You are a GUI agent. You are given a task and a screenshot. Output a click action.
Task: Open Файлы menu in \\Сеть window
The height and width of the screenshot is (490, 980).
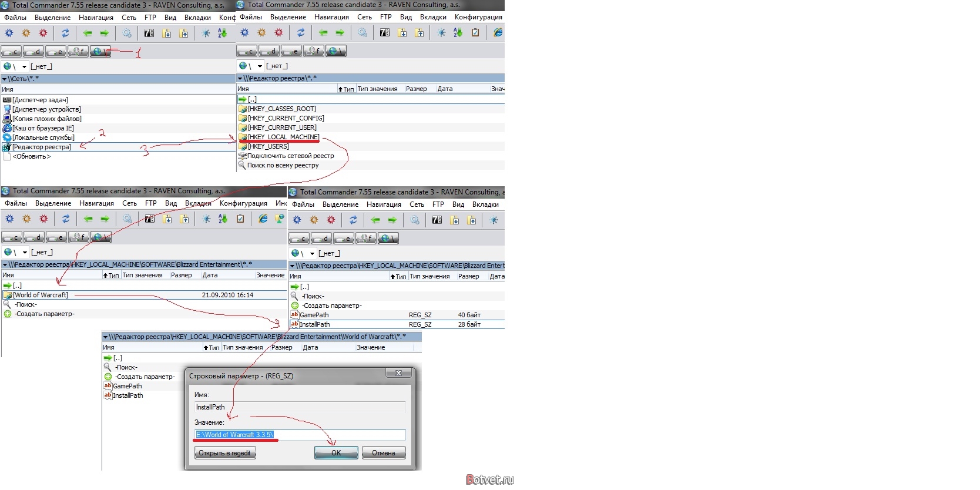pos(15,18)
